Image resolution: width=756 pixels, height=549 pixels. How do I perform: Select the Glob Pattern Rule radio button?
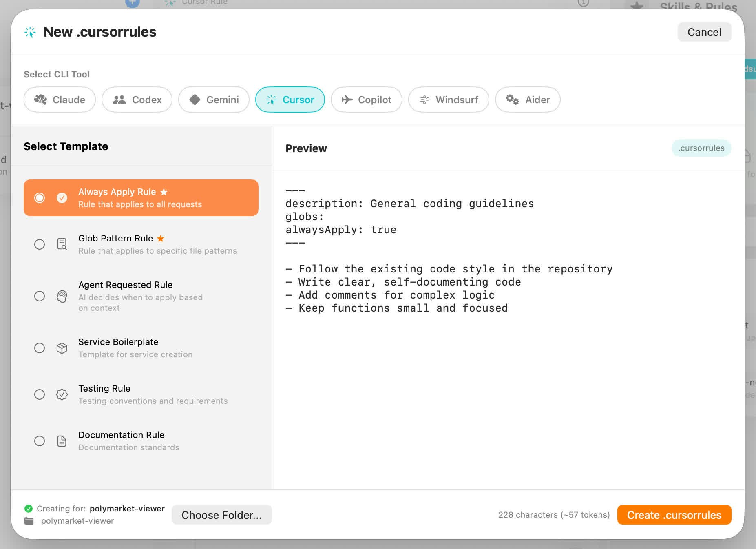pos(40,244)
